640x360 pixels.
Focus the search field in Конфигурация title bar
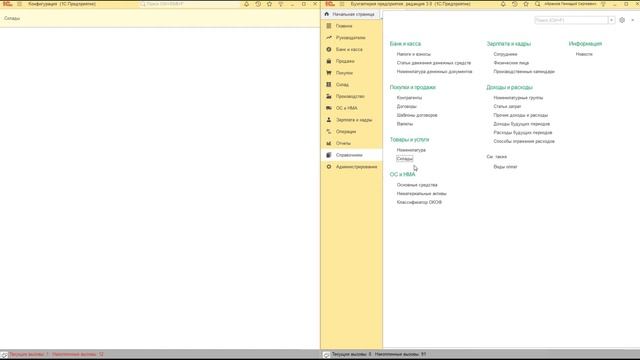[189, 4]
